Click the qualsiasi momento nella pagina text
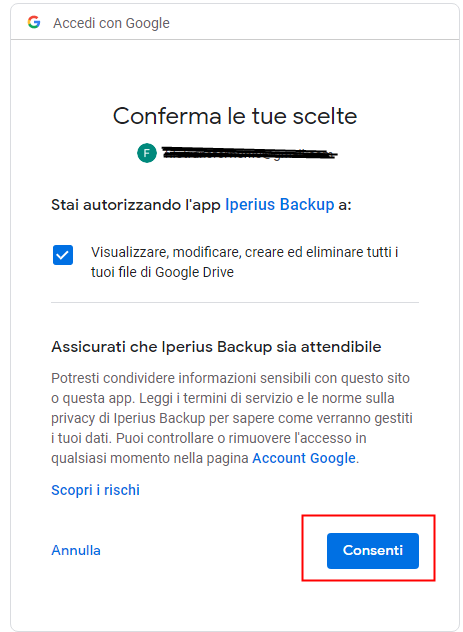The image size is (463, 632). [149, 458]
